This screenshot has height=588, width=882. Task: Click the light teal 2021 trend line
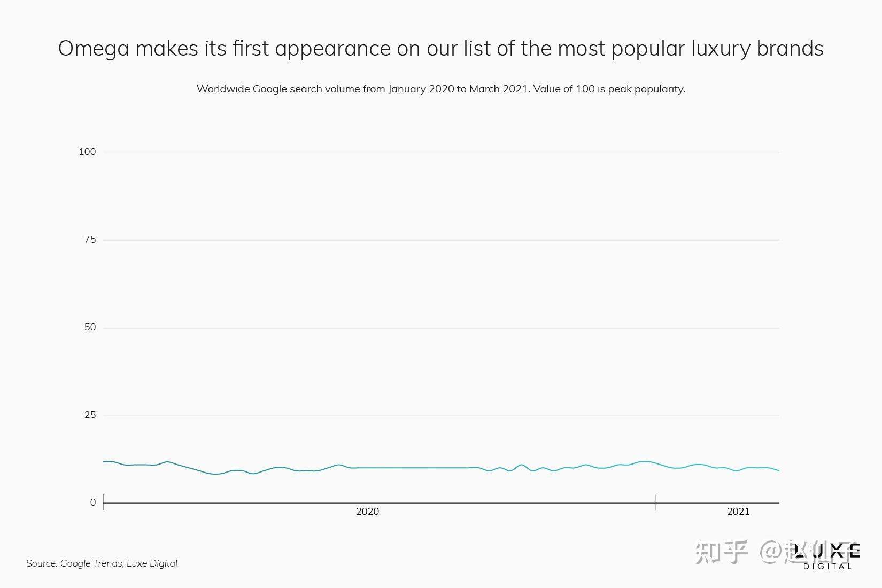[x=695, y=465]
